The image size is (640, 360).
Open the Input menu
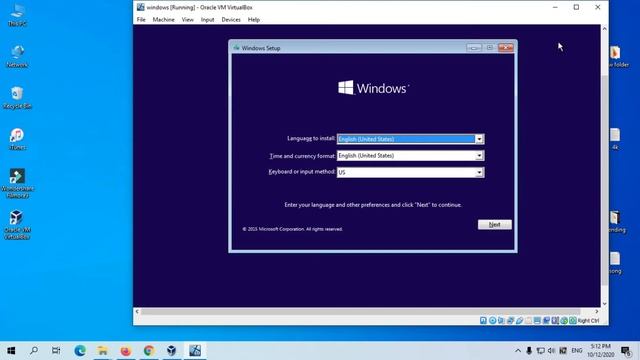coord(207,20)
